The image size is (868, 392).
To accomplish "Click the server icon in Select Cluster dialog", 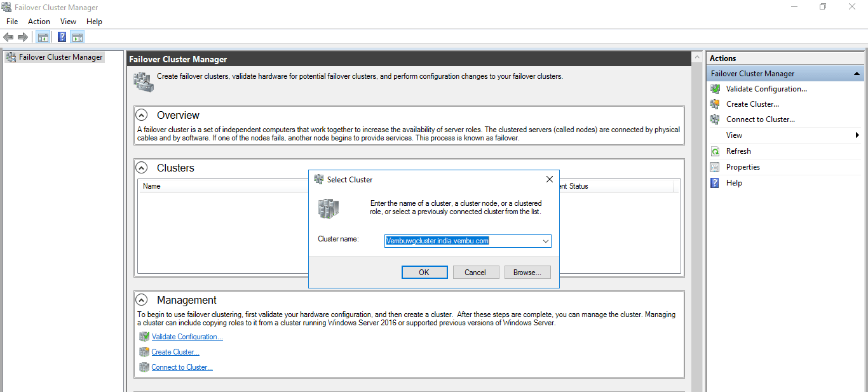I will click(329, 208).
